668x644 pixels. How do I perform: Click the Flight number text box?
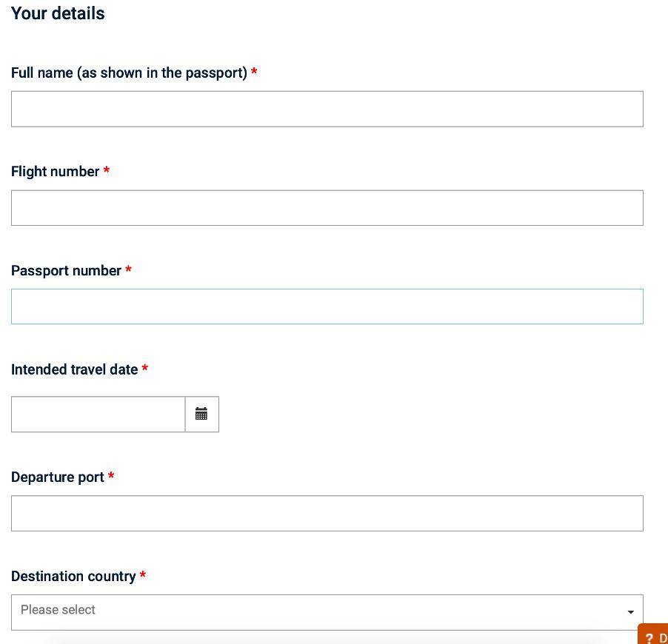[327, 208]
